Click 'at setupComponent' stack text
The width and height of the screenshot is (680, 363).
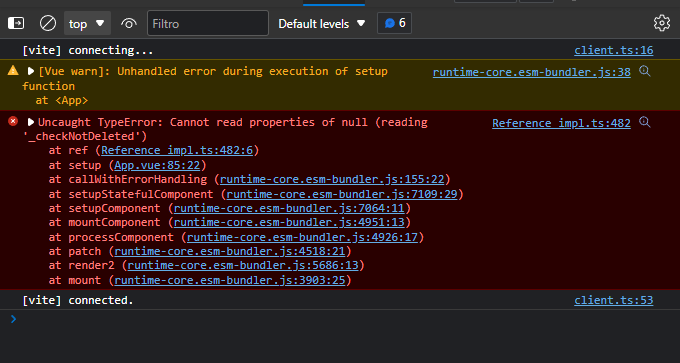pos(105,208)
